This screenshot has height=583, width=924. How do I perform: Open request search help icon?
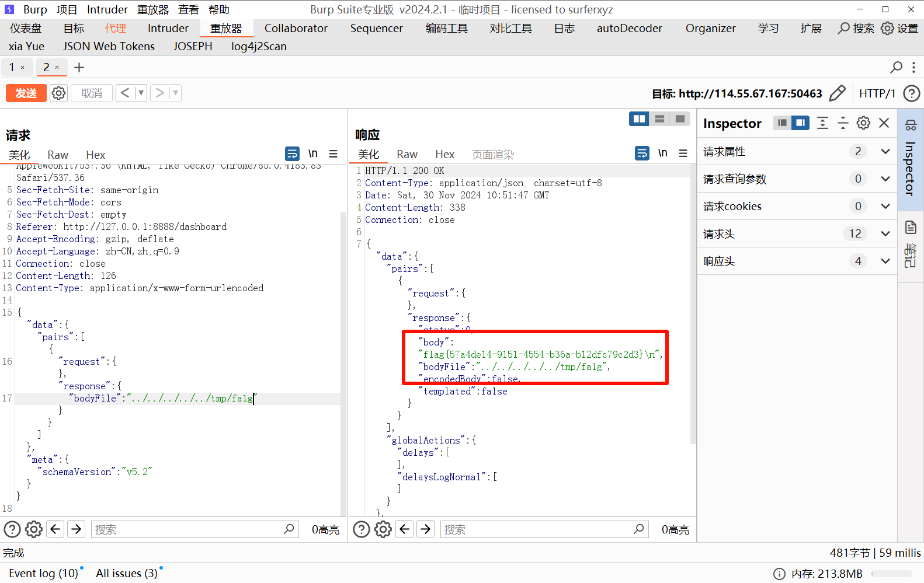(12, 529)
